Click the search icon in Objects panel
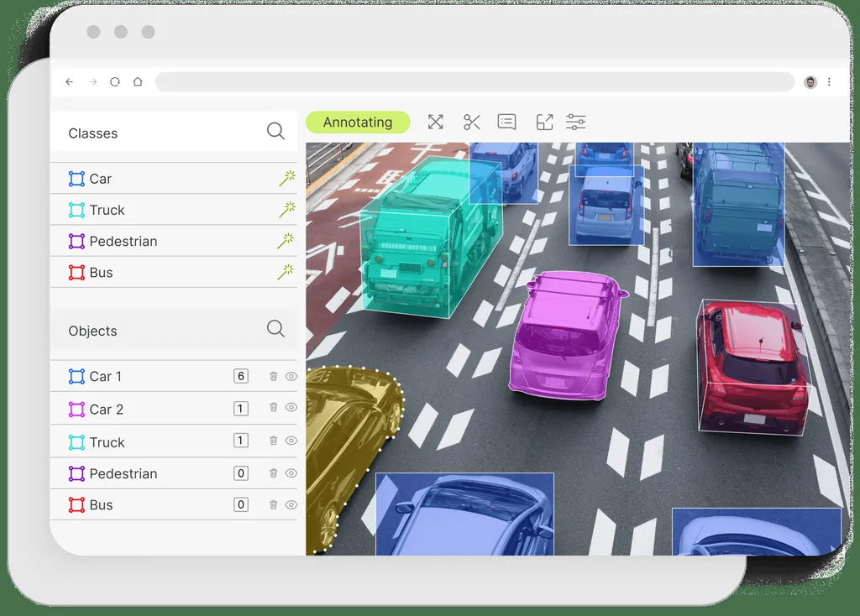Viewport: 860px width, 616px height. 275,329
